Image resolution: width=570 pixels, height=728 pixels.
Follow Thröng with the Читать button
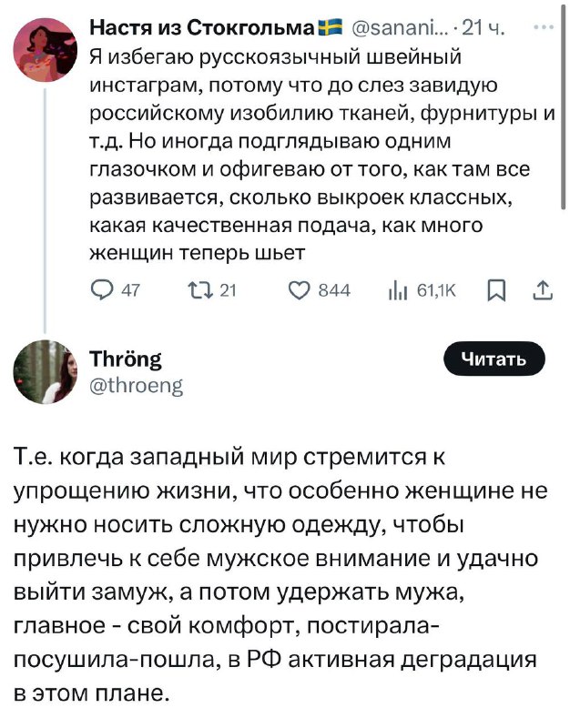pos(494,359)
